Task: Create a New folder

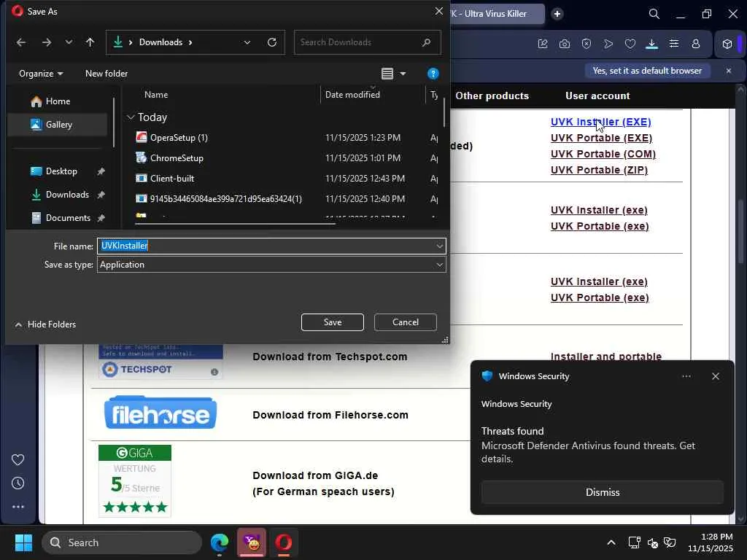Action: point(107,74)
